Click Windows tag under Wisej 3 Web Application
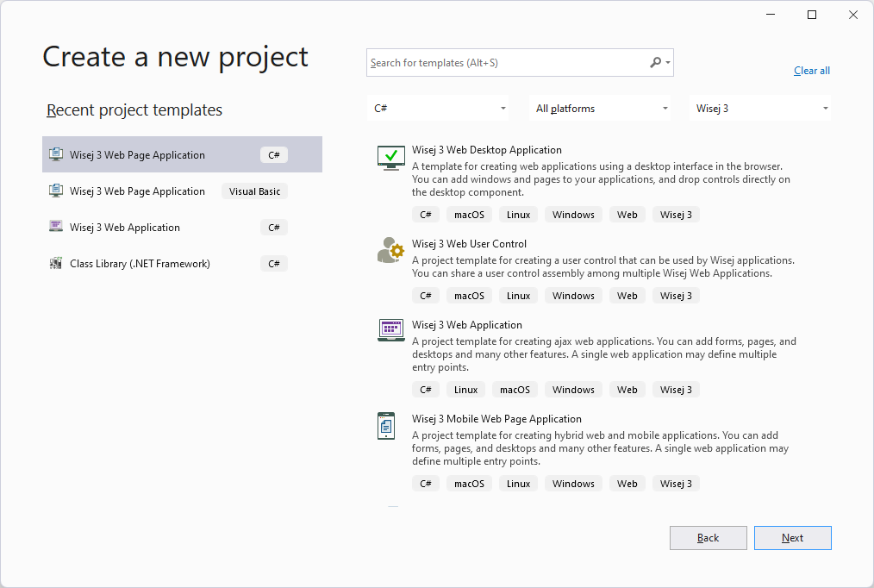The image size is (874, 588). 573,390
